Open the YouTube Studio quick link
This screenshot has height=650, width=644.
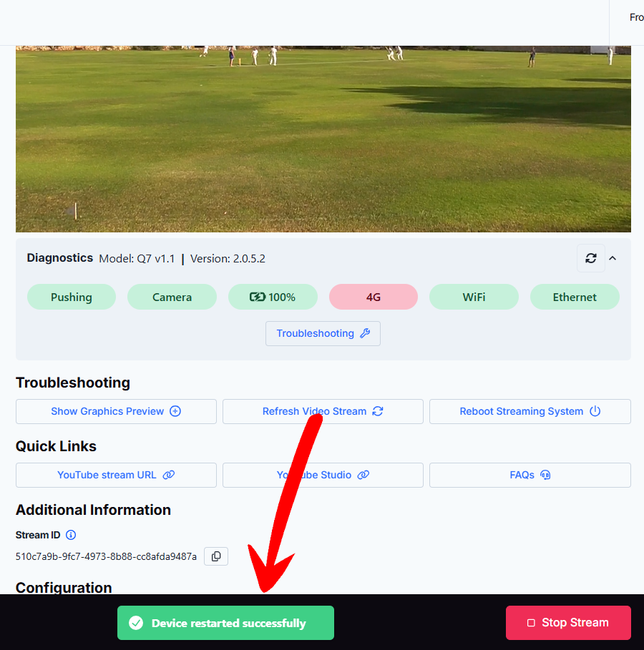323,475
